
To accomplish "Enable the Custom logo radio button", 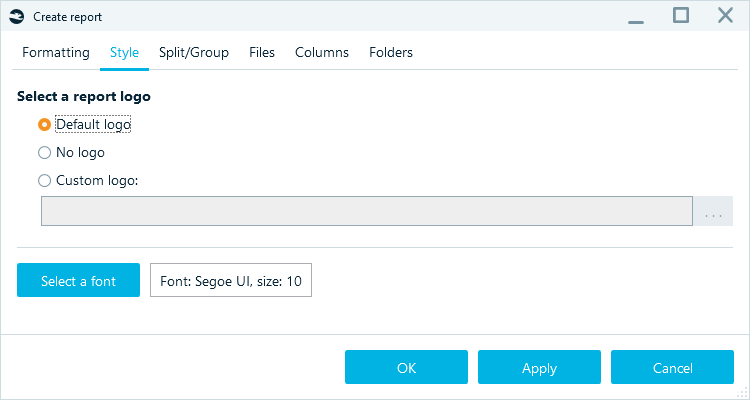I will click(44, 181).
